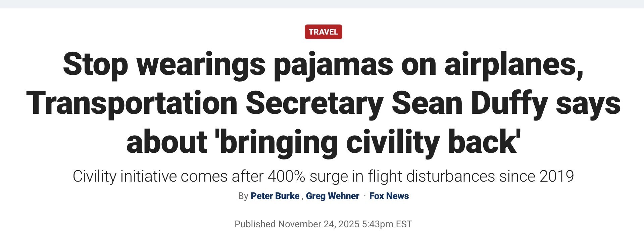Click the words 'Transportation Secretary' in the headline
Image resolution: width=644 pixels, height=236 pixels.
(x=205, y=103)
